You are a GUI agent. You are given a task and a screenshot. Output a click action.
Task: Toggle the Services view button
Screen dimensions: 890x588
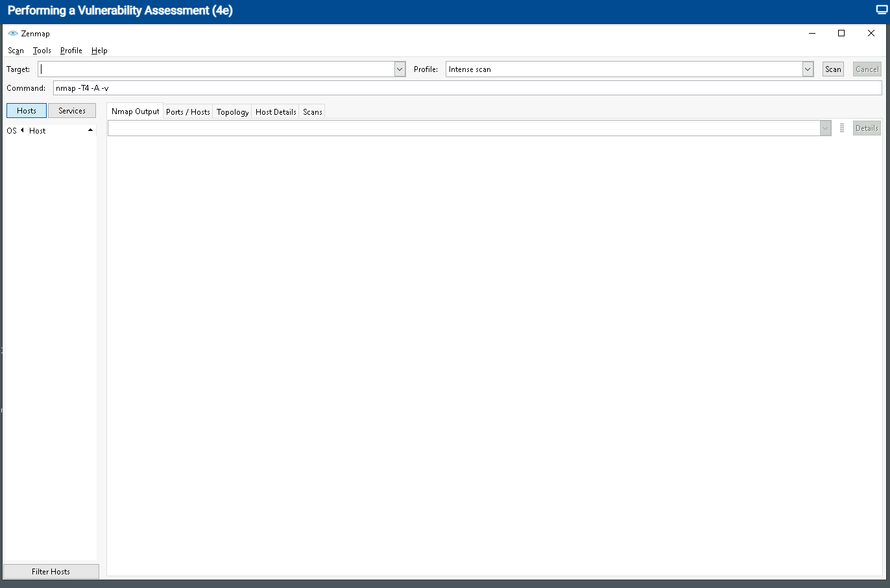pyautogui.click(x=72, y=111)
